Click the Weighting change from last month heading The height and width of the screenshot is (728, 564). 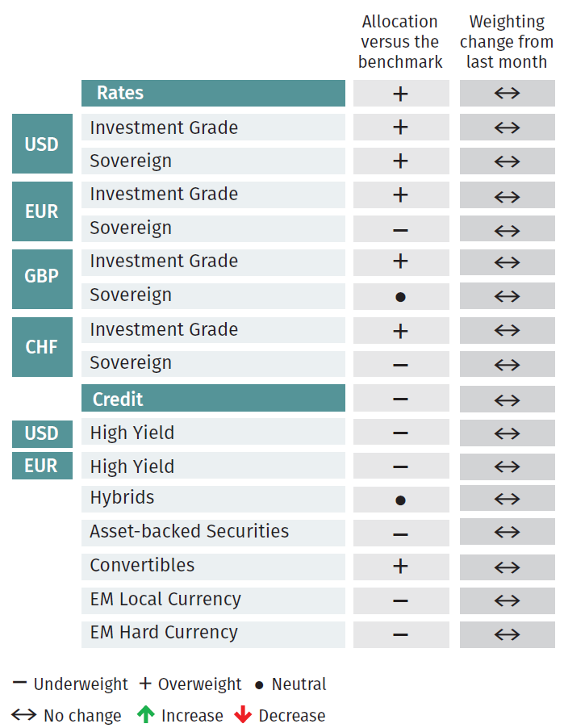pos(507,41)
